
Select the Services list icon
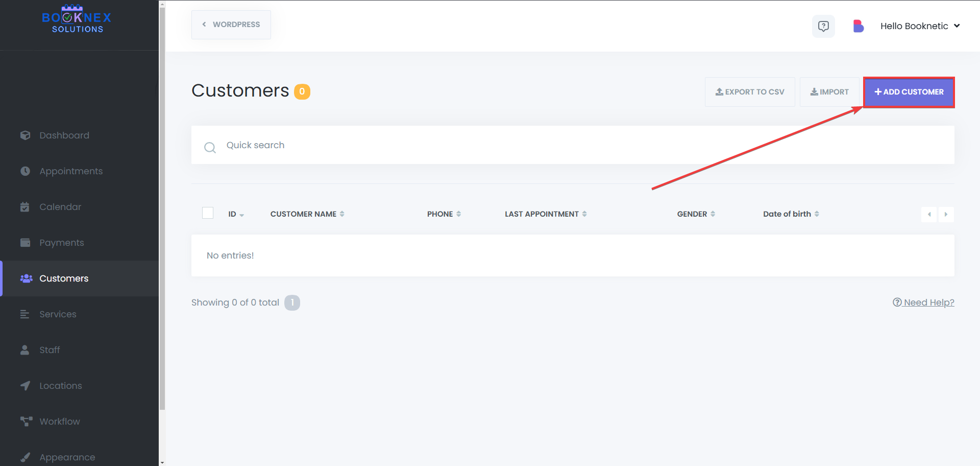[25, 314]
